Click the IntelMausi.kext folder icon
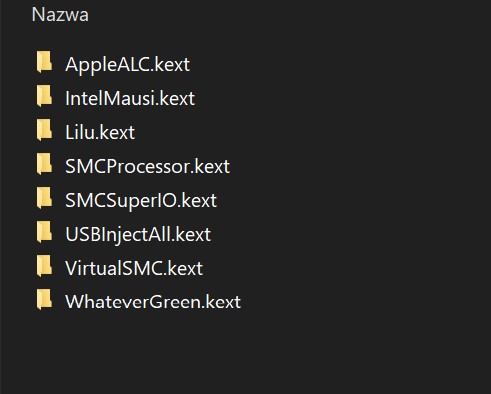Screen dimensions: 491x394 coord(44,96)
